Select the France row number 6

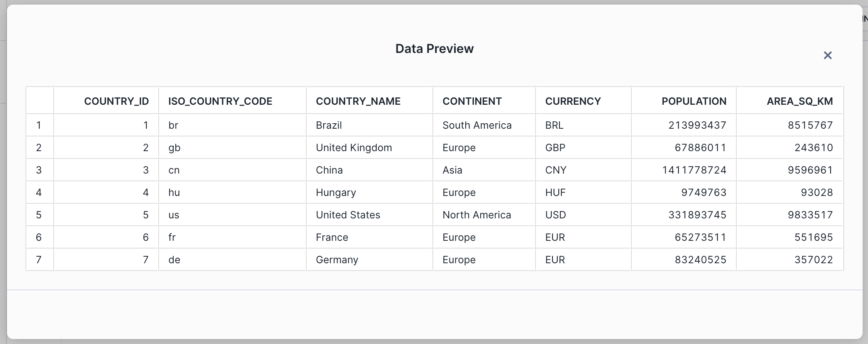(39, 237)
